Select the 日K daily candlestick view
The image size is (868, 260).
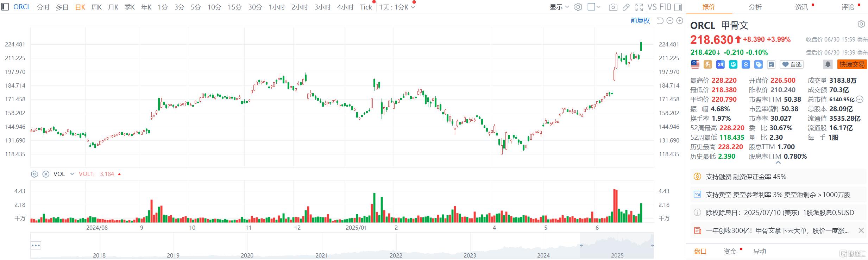pyautogui.click(x=80, y=7)
